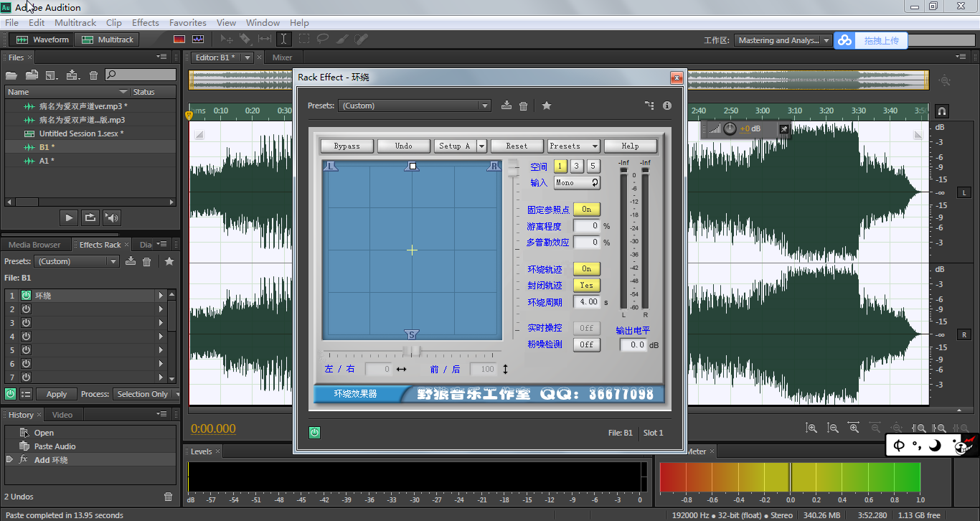Image resolution: width=980 pixels, height=521 pixels.
Task: Select the Time Selection tool
Action: 284,39
